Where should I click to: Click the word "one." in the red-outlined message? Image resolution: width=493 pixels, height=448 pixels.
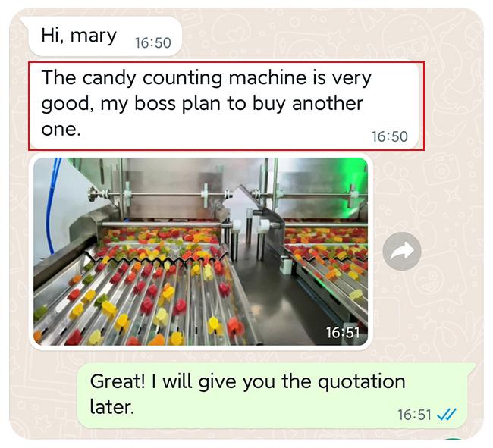pyautogui.click(x=61, y=129)
